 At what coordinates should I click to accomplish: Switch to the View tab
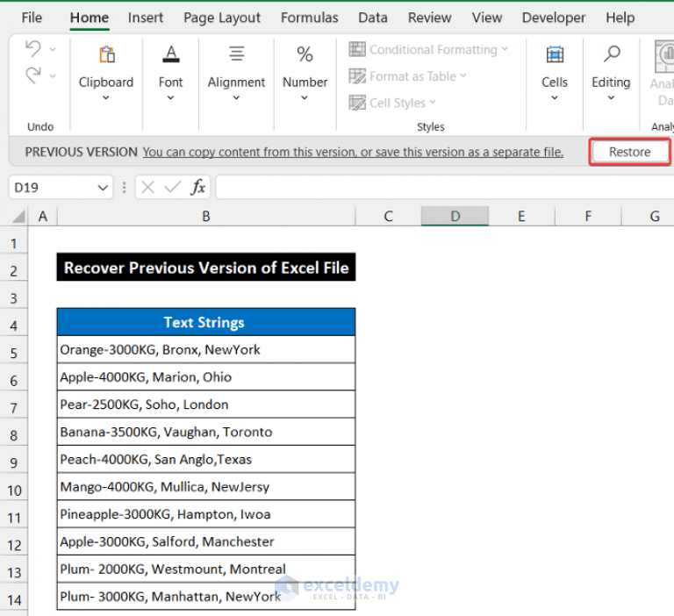click(x=486, y=18)
